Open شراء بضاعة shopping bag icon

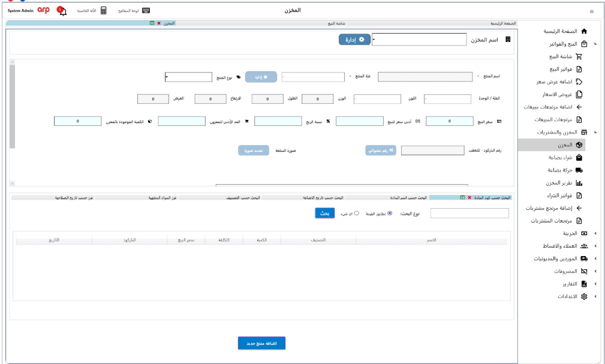579,158
